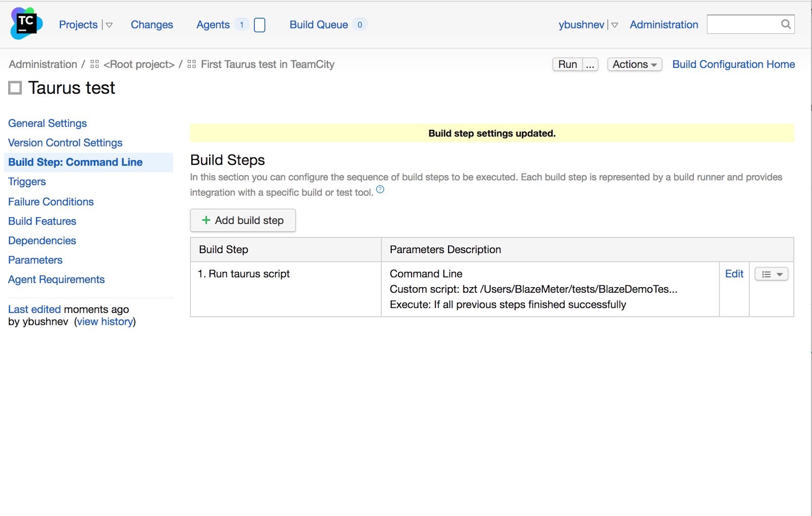Open the Build Queue page

pos(319,24)
